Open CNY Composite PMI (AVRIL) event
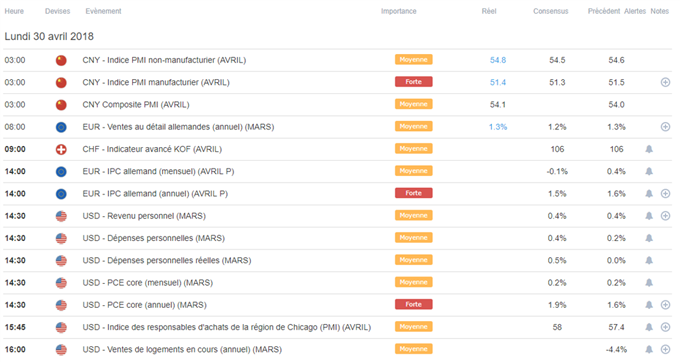 pos(136,105)
